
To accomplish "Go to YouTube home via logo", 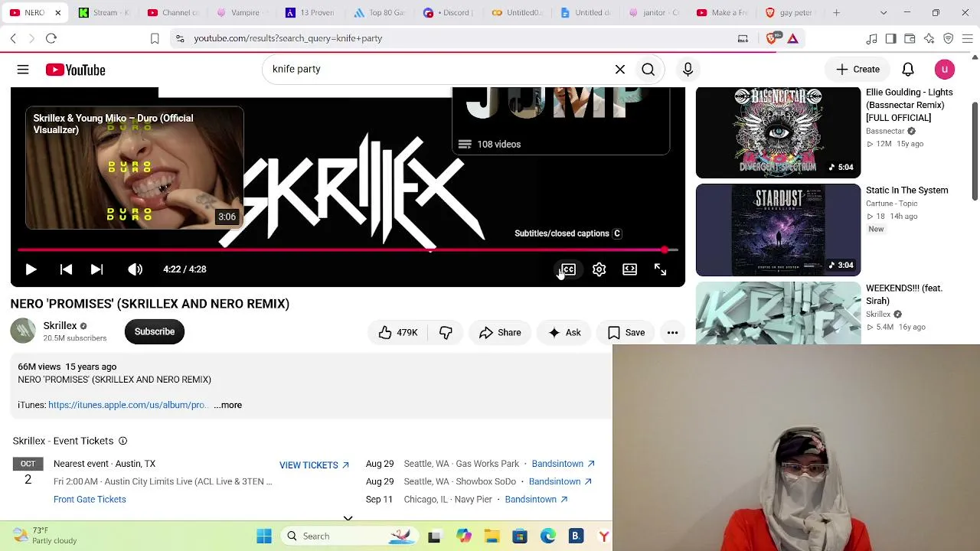I will (75, 70).
